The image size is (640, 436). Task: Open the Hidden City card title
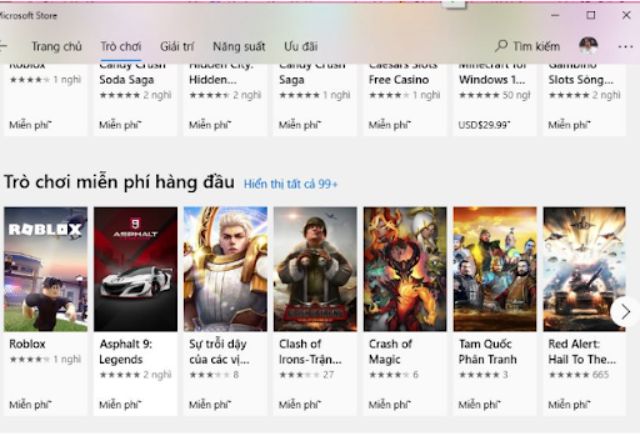click(x=221, y=75)
